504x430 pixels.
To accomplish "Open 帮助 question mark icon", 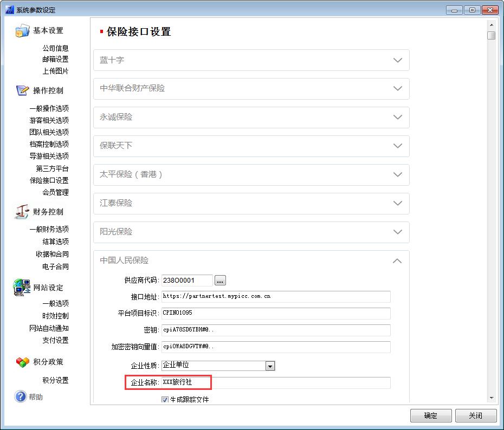I will pyautogui.click(x=21, y=397).
